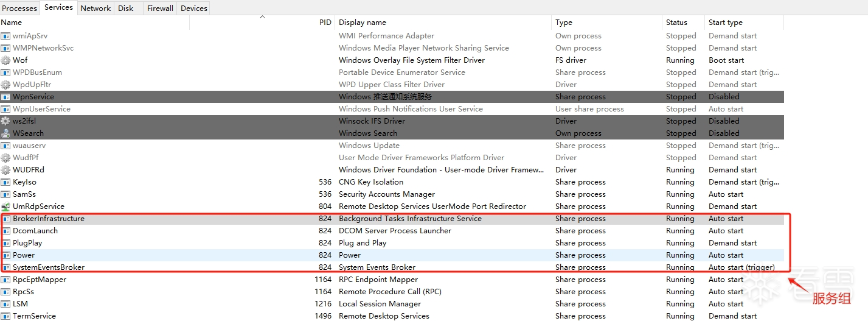
Task: Click the WPDBusEnum service icon
Action: pyautogui.click(x=5, y=72)
